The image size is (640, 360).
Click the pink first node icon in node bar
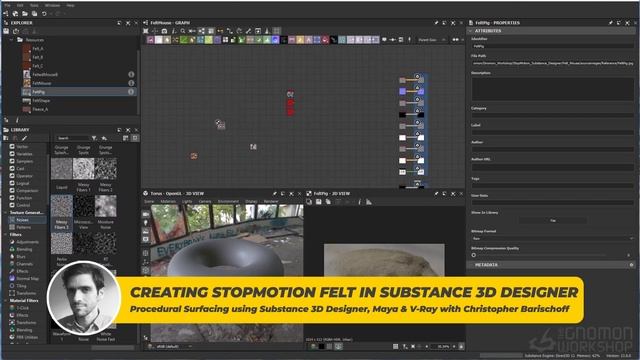pos(150,40)
